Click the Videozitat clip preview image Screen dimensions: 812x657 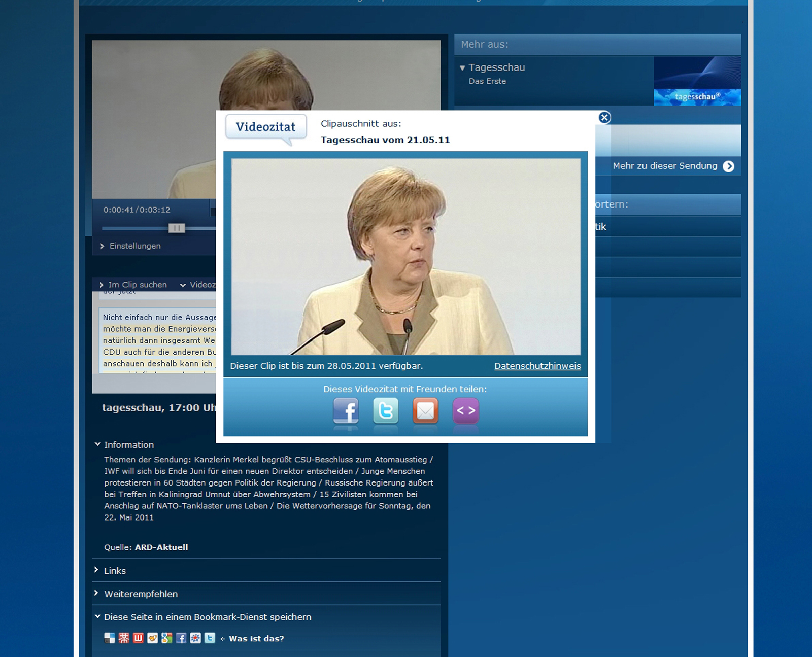(405, 257)
